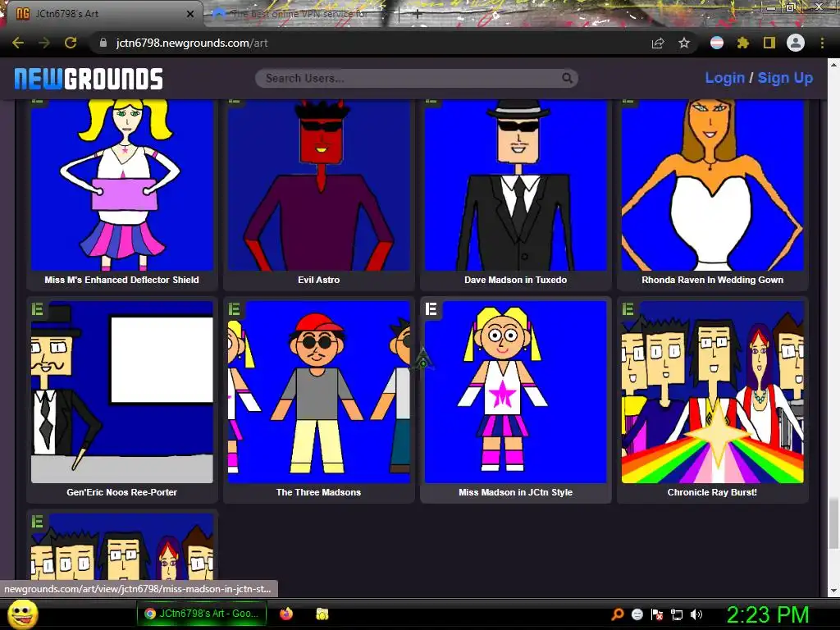The image size is (840, 630).
Task: Click the Sign Up link
Action: click(785, 78)
